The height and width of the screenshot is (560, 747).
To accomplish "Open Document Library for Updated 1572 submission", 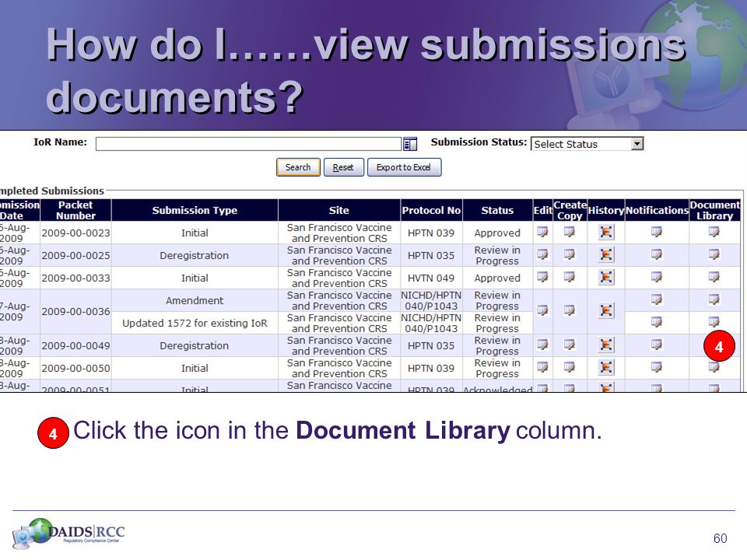I will (x=714, y=322).
